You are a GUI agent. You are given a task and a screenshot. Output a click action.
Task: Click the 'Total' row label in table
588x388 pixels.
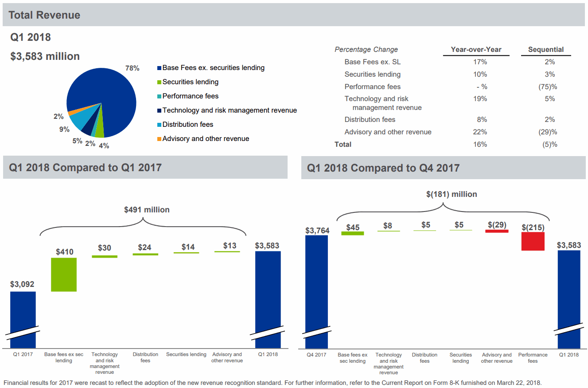[343, 145]
